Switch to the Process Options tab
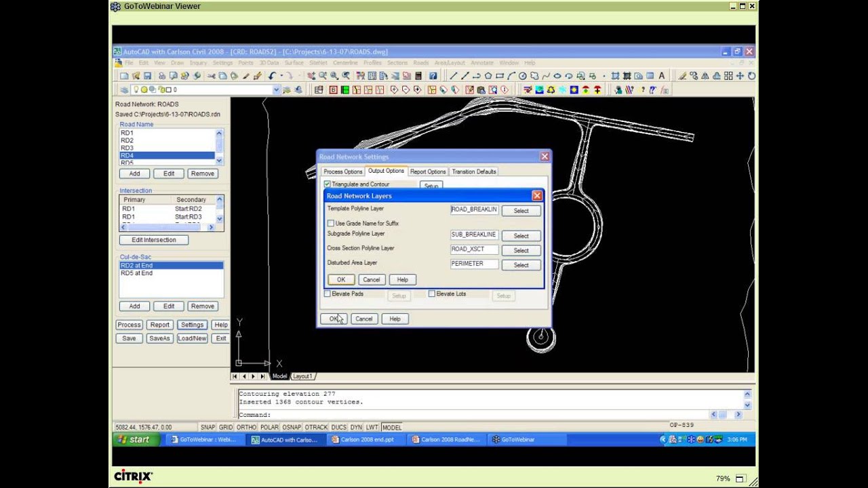Screen dimensions: 868x488 click(342, 171)
